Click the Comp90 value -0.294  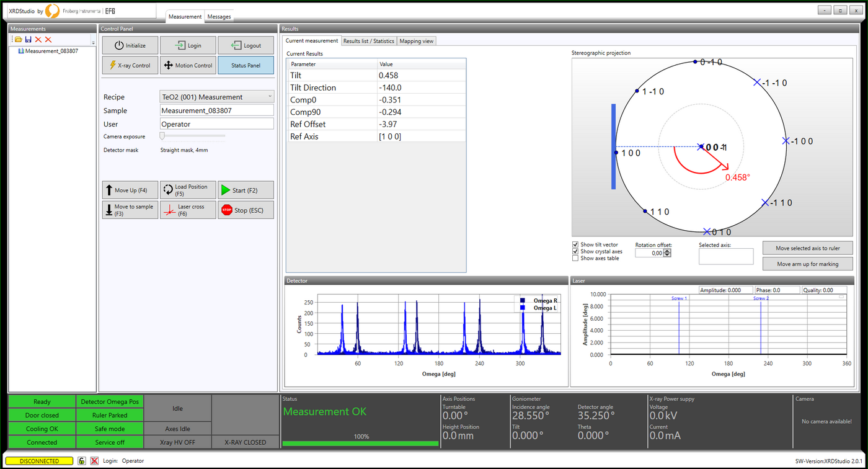(421, 112)
